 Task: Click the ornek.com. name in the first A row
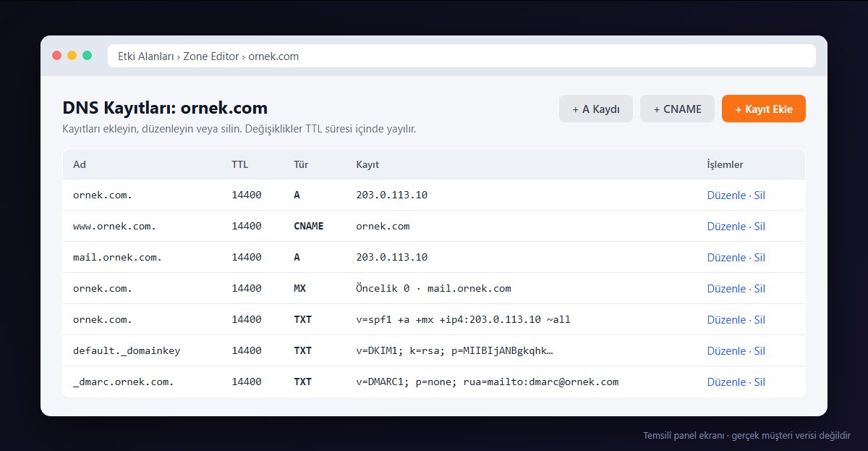103,195
